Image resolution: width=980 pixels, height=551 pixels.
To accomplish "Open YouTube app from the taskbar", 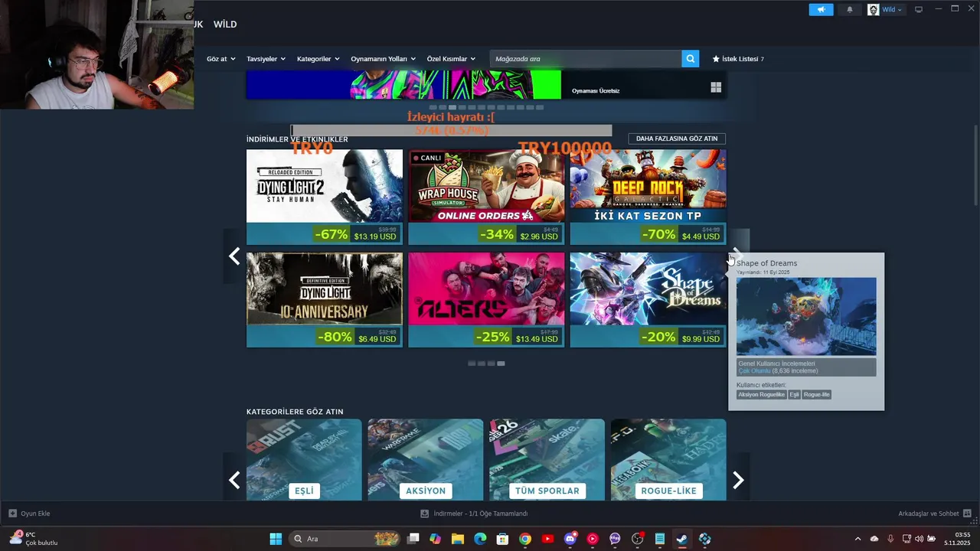I will tap(547, 539).
